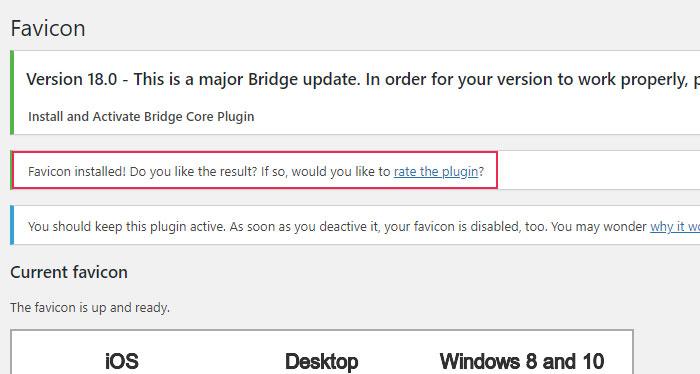Click the 'Current favicon' section heading
700x374 pixels.
click(69, 272)
